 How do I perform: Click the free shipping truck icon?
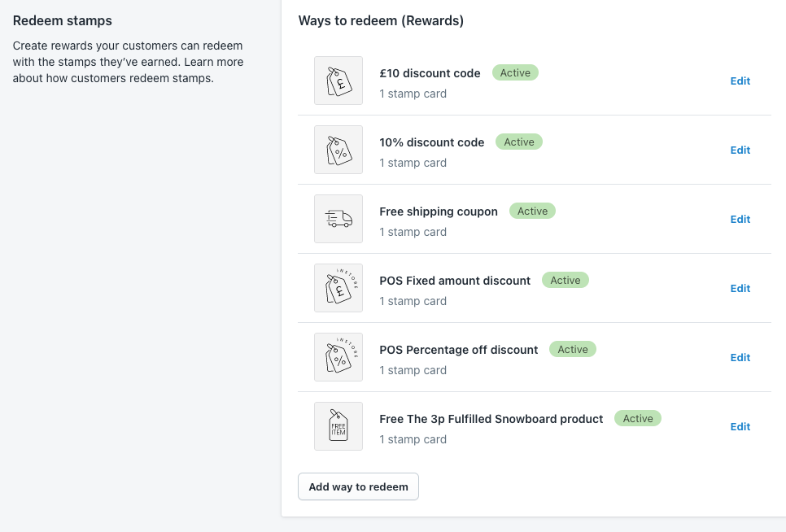pyautogui.click(x=338, y=219)
